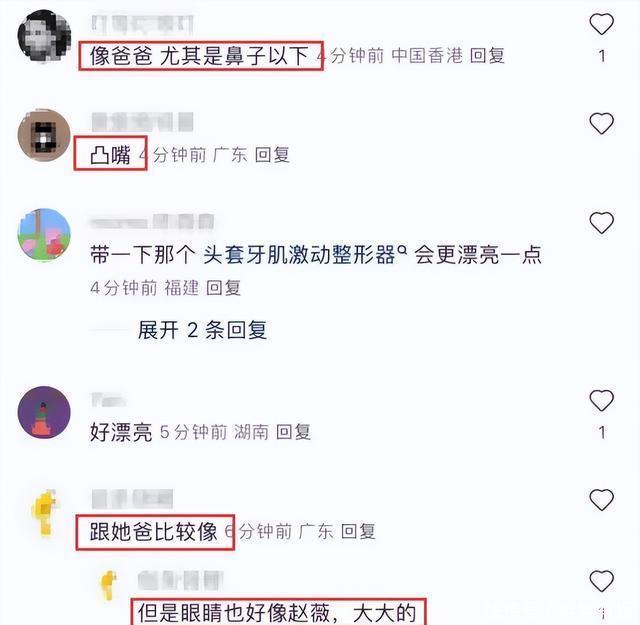Like the 但是眼睛也好像赵薇 reply
Viewport: 640px width, 625px height.
601,581
